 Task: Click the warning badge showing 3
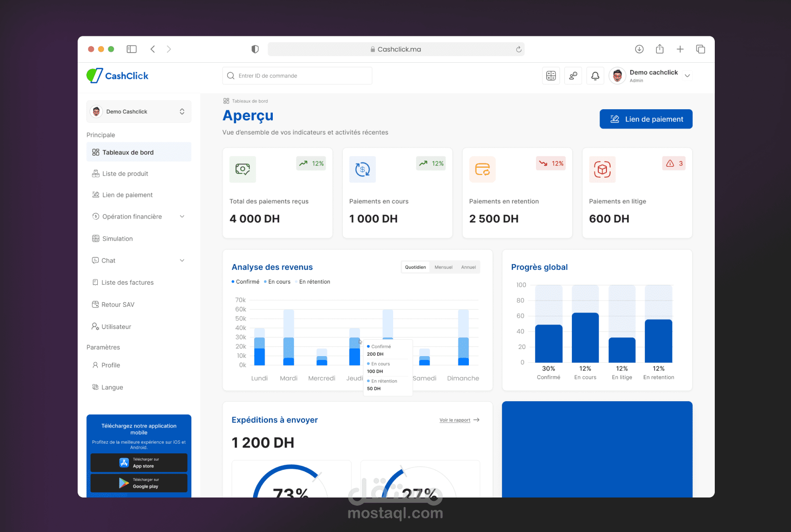(674, 163)
